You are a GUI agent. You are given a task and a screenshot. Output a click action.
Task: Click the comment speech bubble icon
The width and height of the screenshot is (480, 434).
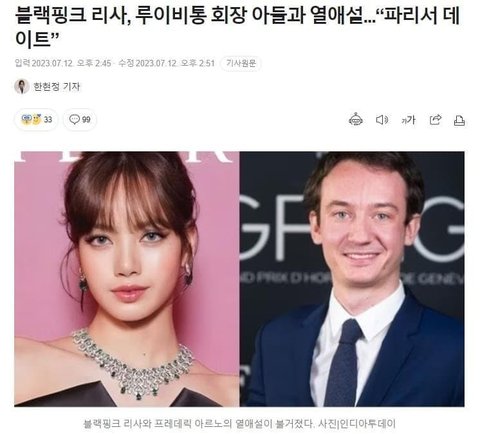tap(74, 119)
